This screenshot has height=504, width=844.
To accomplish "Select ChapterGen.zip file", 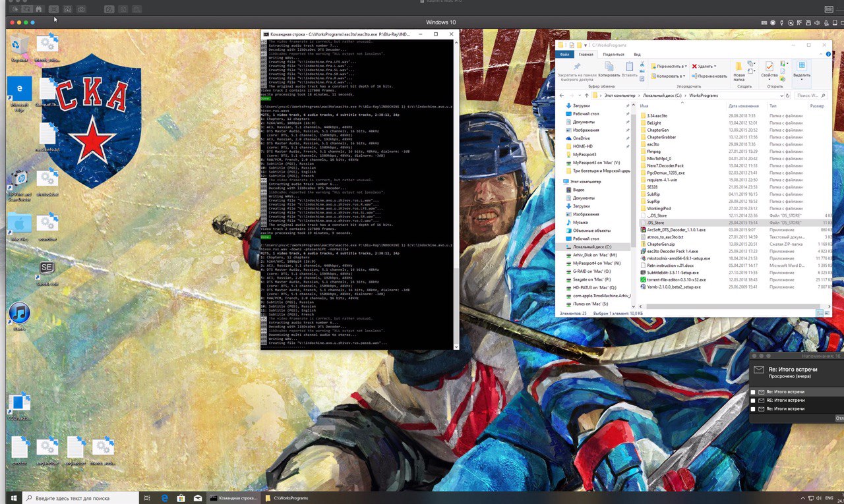I will [660, 244].
